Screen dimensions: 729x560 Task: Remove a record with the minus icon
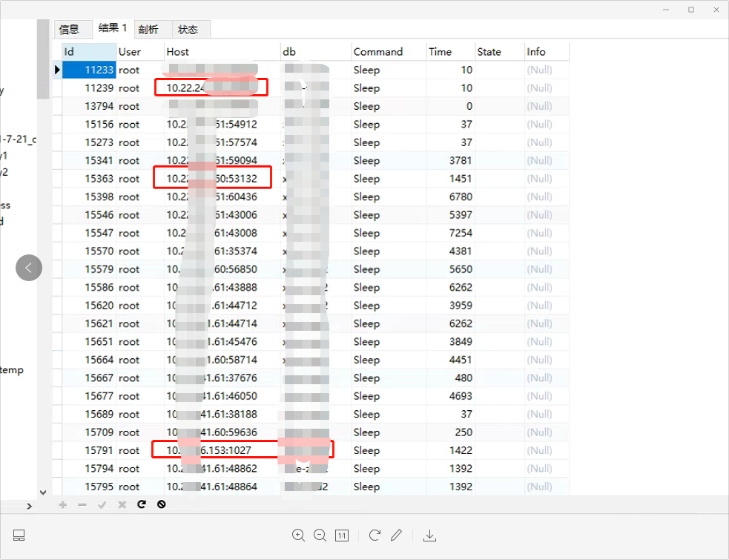point(82,504)
